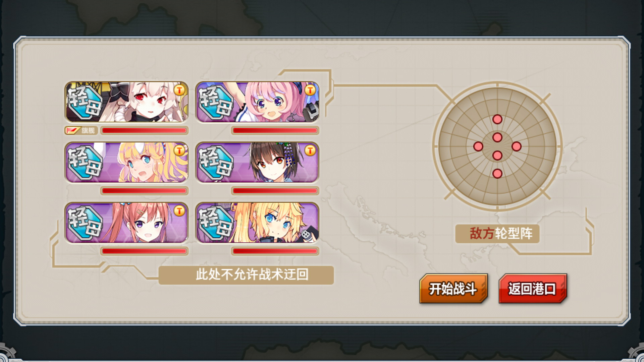The image size is (644, 362).
Task: Click the flagship 旗舰 flag badge
Action: (x=81, y=130)
